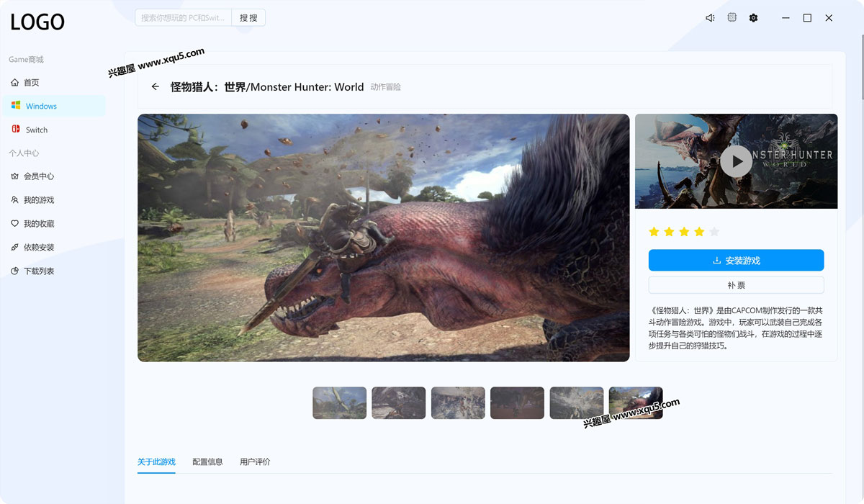Select the last thumbnail showing the red monster

pyautogui.click(x=636, y=403)
